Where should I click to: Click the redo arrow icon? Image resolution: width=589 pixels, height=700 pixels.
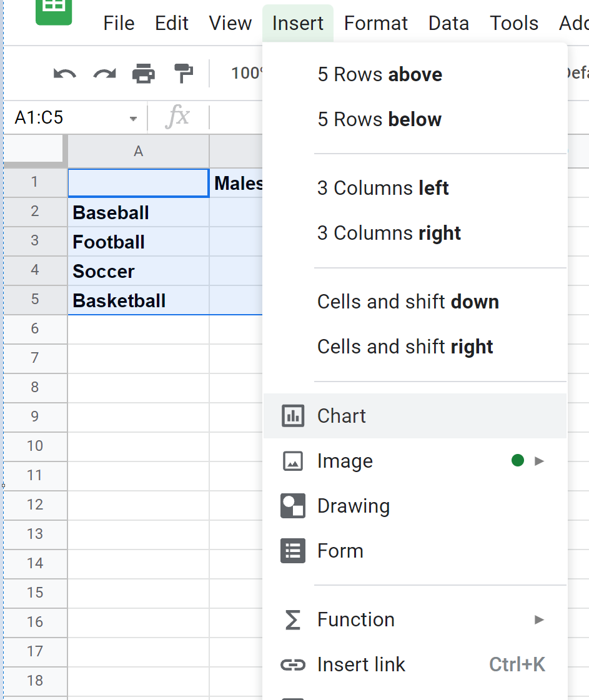coord(104,74)
